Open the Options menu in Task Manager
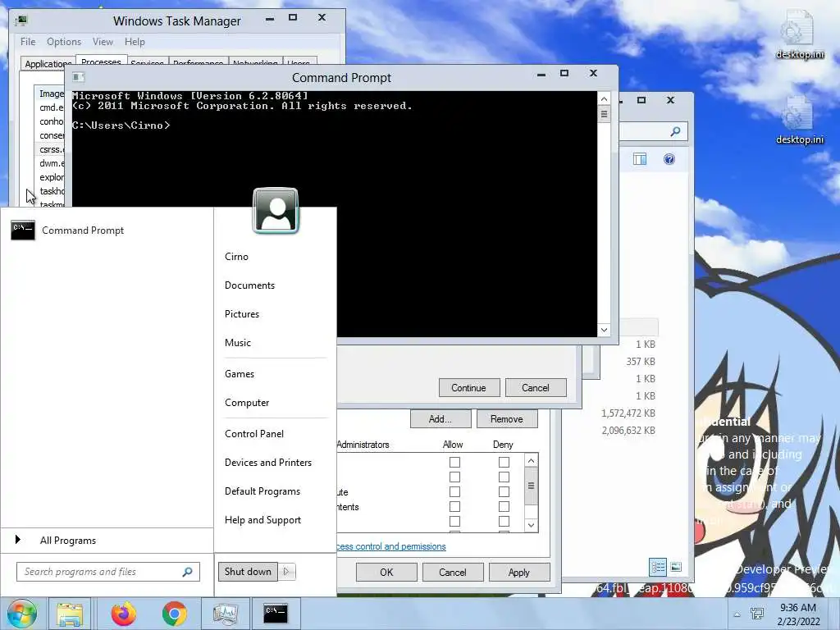This screenshot has width=840, height=630. tap(64, 42)
